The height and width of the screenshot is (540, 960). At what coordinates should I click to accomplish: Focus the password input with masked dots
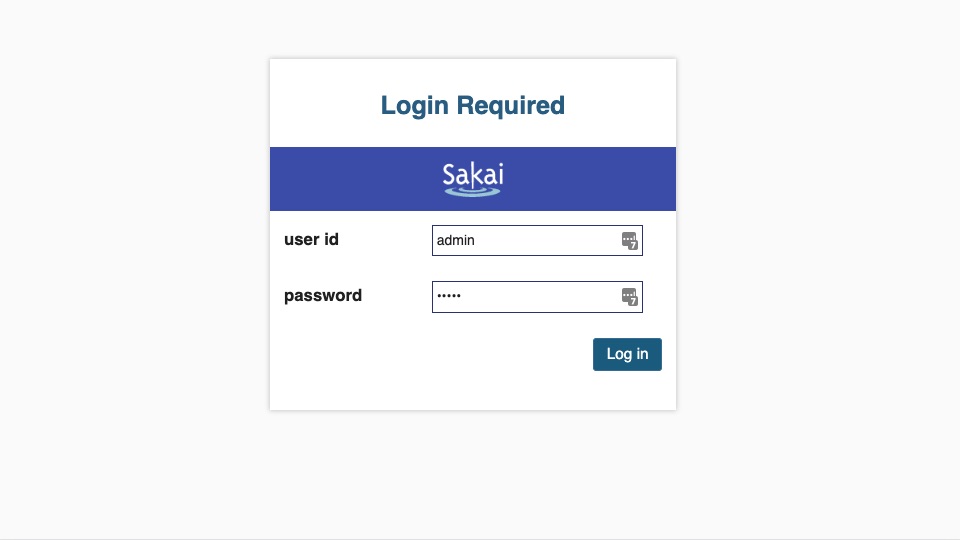[537, 297]
